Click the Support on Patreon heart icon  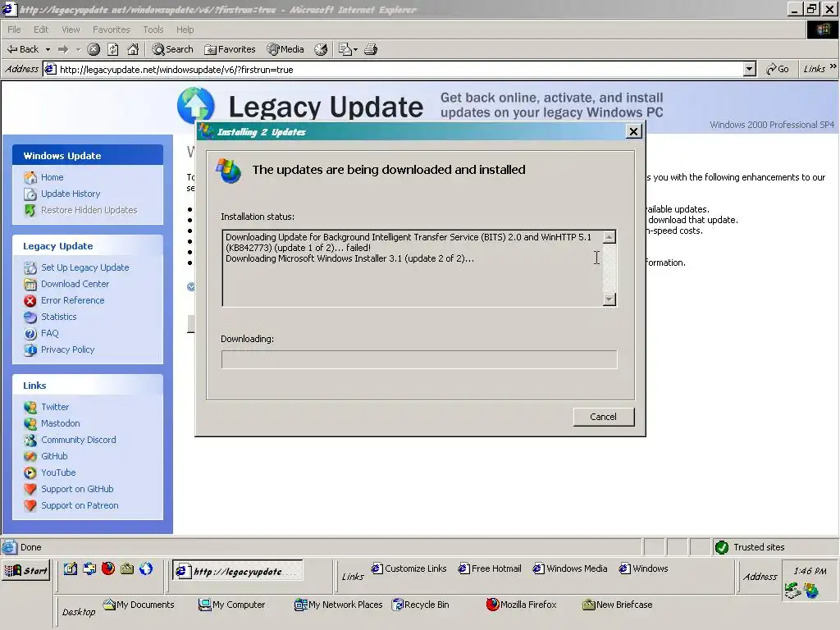pyautogui.click(x=30, y=505)
